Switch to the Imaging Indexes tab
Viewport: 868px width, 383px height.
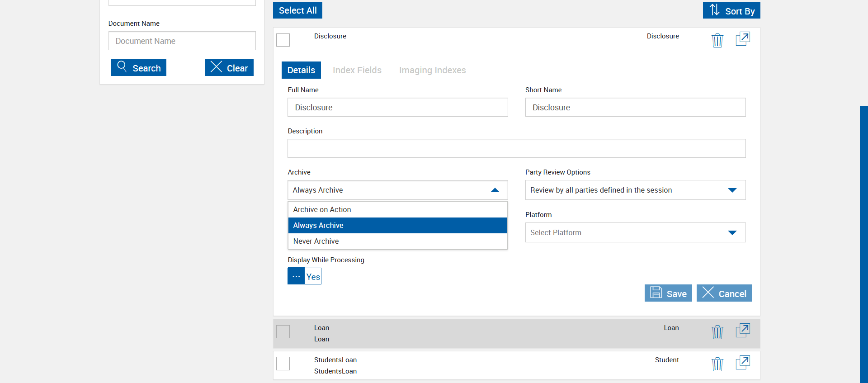tap(432, 70)
